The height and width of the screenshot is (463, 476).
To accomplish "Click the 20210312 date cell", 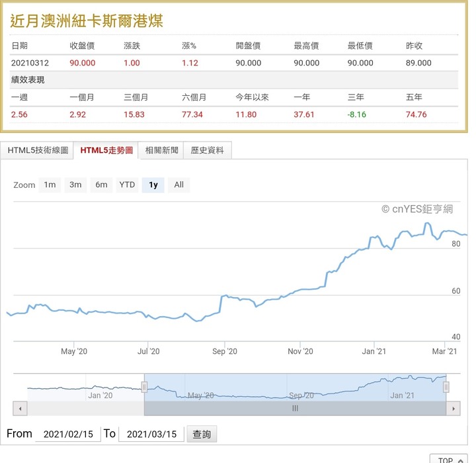I will (x=30, y=63).
